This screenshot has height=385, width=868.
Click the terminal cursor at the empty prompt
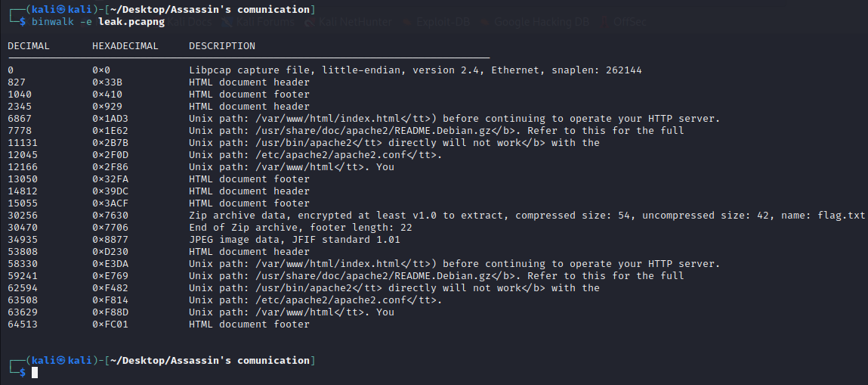point(35,373)
